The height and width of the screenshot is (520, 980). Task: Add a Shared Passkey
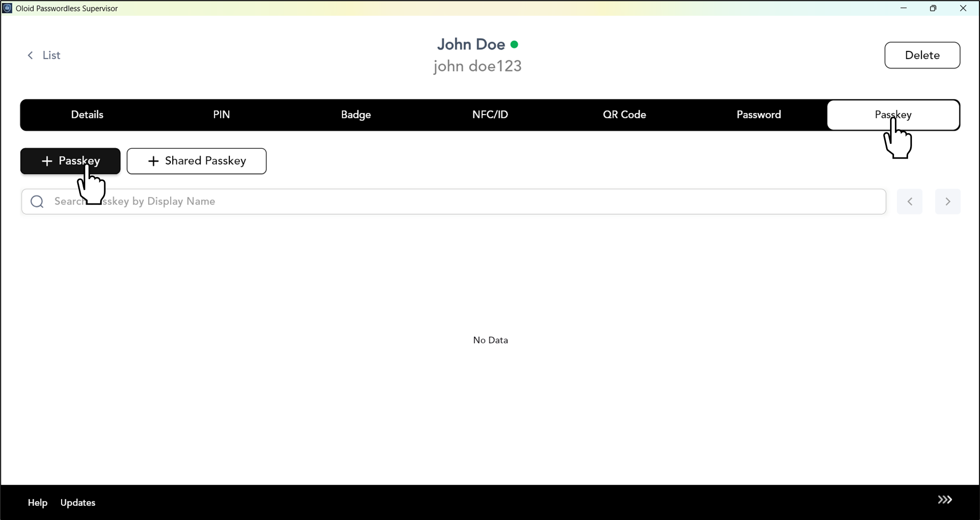pos(197,161)
